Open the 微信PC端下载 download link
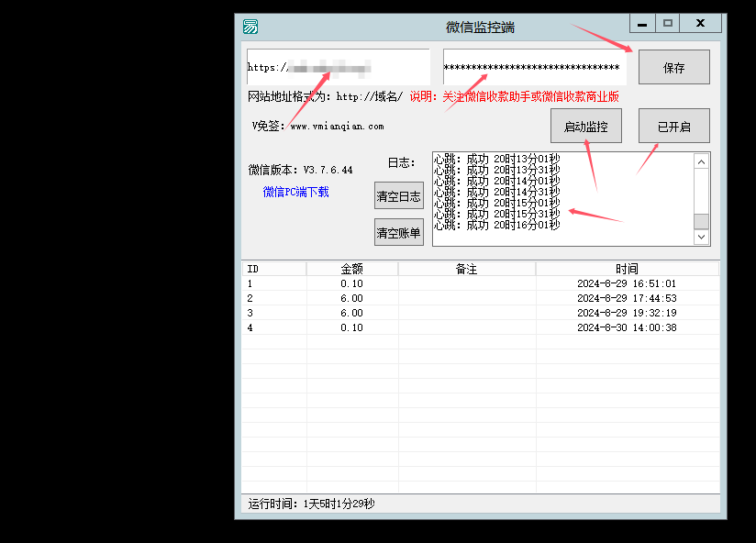Viewport: 756px width, 543px height. click(295, 192)
